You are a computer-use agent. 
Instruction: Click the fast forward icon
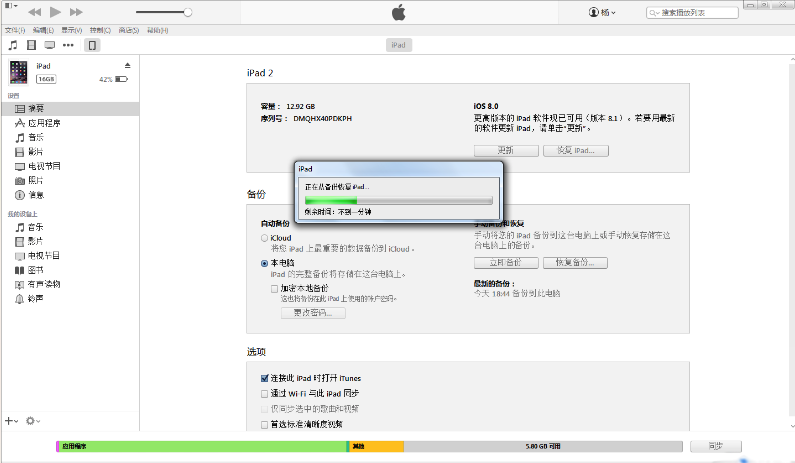76,12
